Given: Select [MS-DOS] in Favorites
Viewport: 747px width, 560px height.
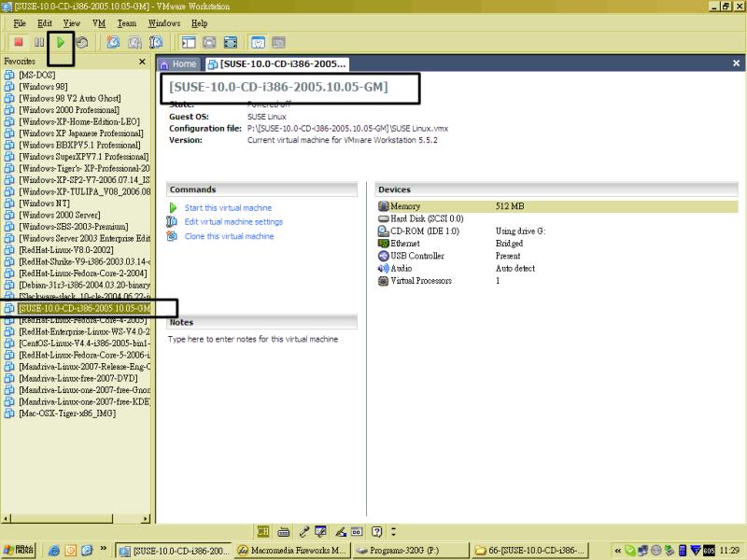Looking at the screenshot, I should click(36, 75).
